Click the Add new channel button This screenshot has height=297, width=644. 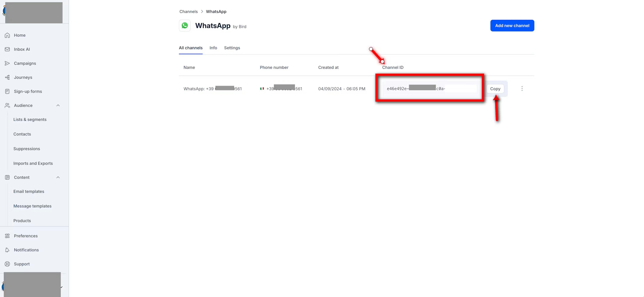click(x=512, y=25)
